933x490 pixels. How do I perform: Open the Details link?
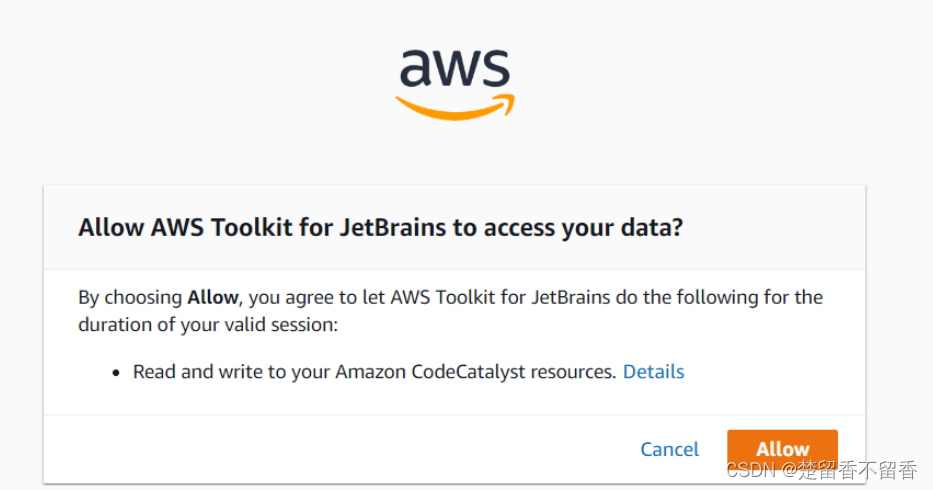[x=653, y=371]
